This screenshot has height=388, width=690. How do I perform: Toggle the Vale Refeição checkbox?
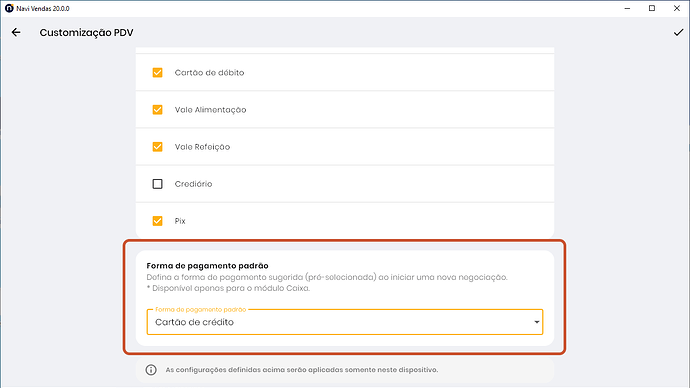pos(158,146)
